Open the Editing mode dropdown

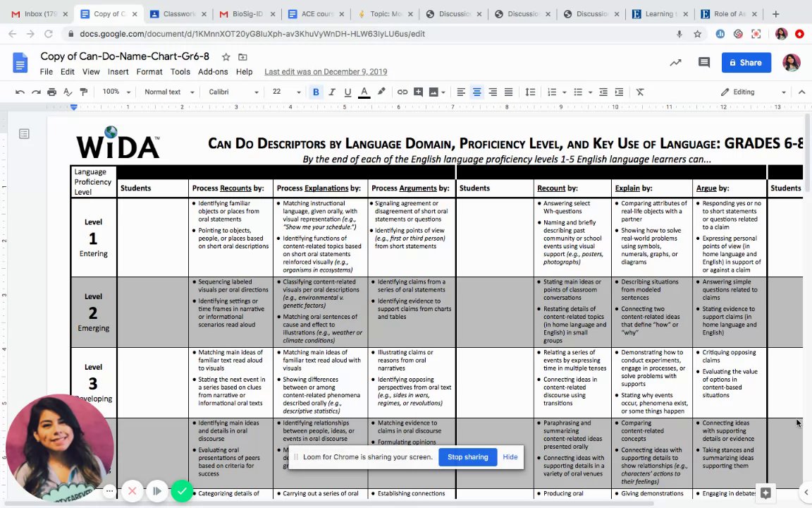753,92
